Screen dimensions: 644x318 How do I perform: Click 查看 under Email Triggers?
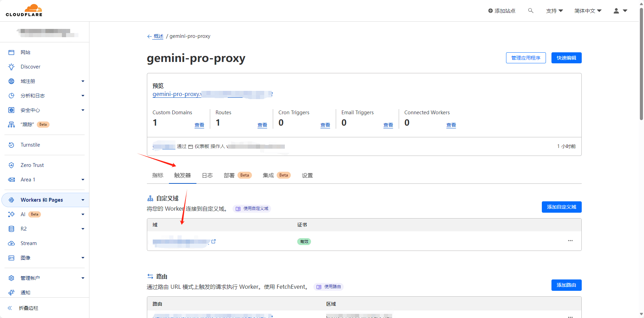pyautogui.click(x=388, y=125)
